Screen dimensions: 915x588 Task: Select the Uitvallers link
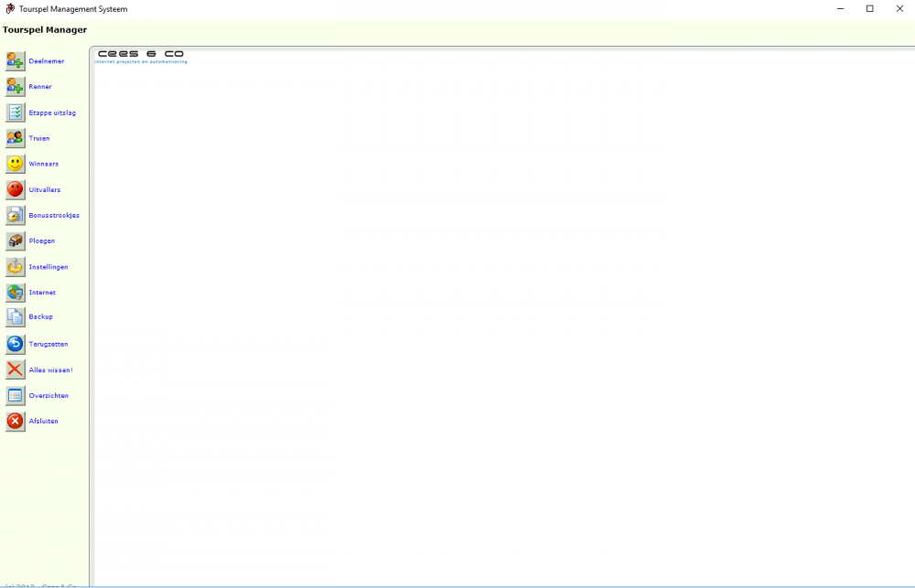(45, 189)
